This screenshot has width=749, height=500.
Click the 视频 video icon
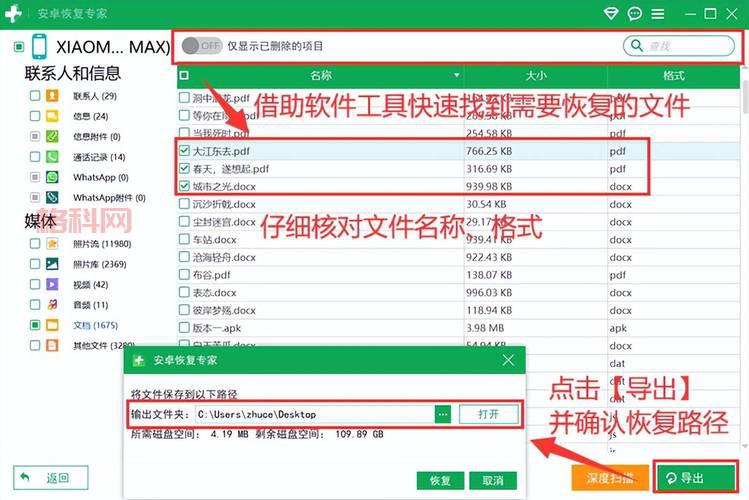click(52, 284)
